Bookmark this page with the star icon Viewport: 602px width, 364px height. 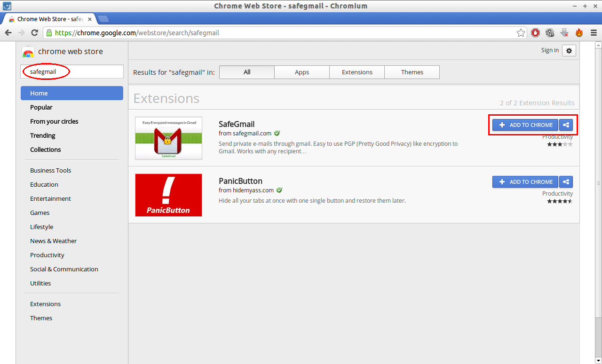click(521, 33)
